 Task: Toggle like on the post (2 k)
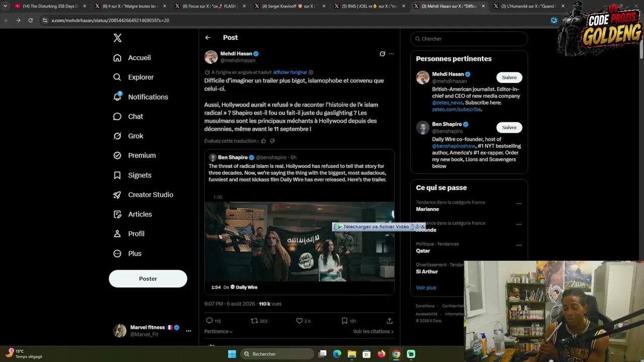point(299,321)
